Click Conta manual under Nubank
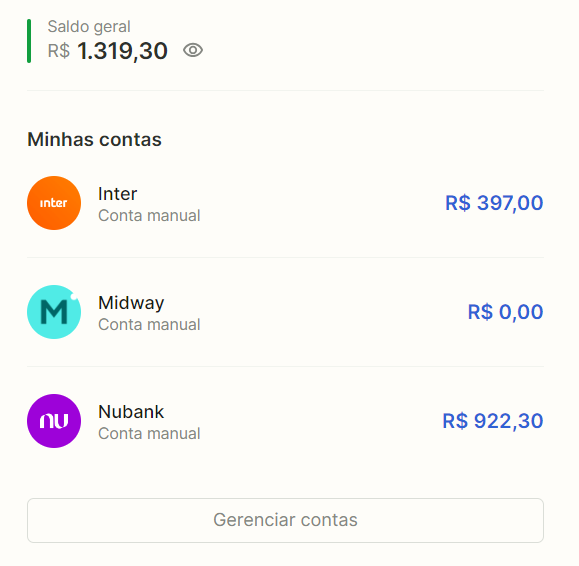The width and height of the screenshot is (579, 566). tap(149, 433)
